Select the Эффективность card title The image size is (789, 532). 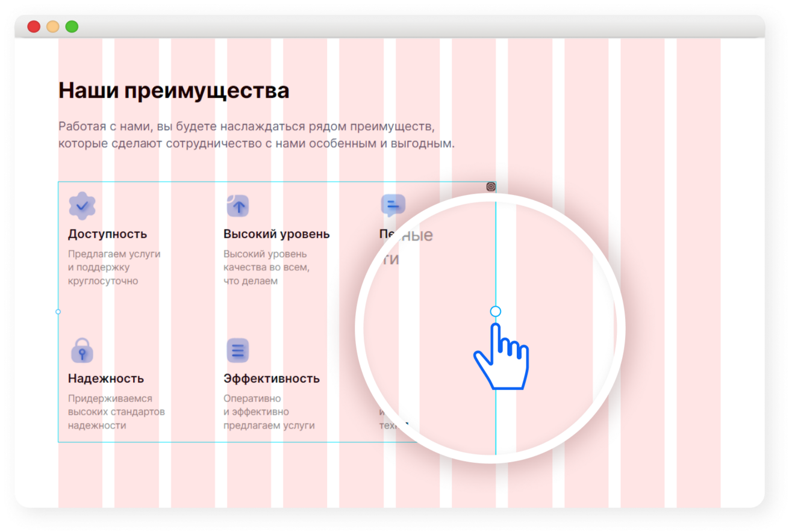pos(272,379)
